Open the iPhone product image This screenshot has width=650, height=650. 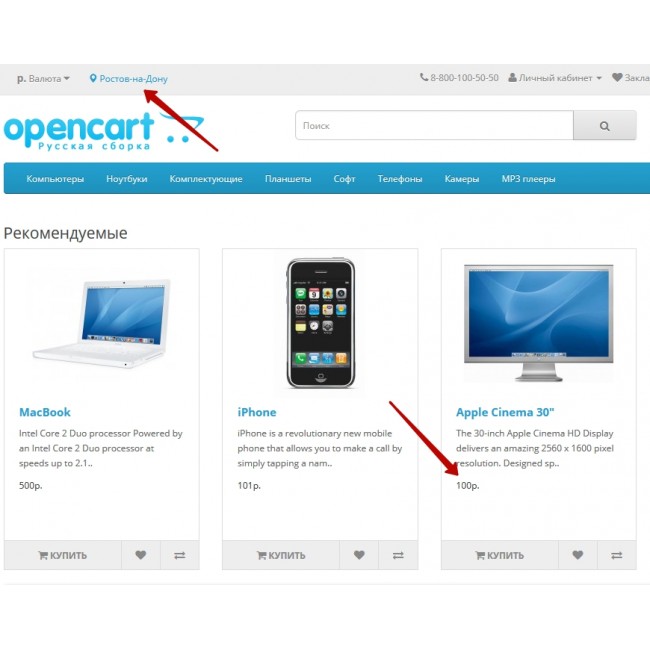click(320, 323)
